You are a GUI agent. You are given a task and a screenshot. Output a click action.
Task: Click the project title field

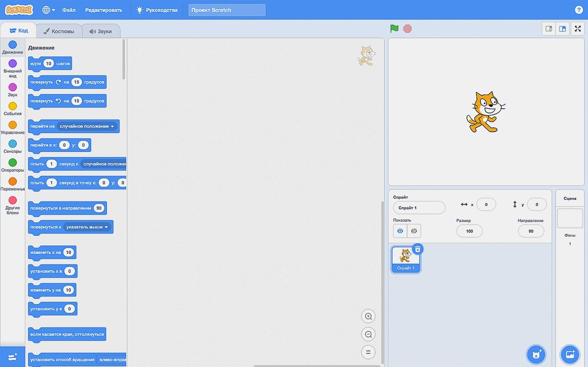pyautogui.click(x=227, y=10)
